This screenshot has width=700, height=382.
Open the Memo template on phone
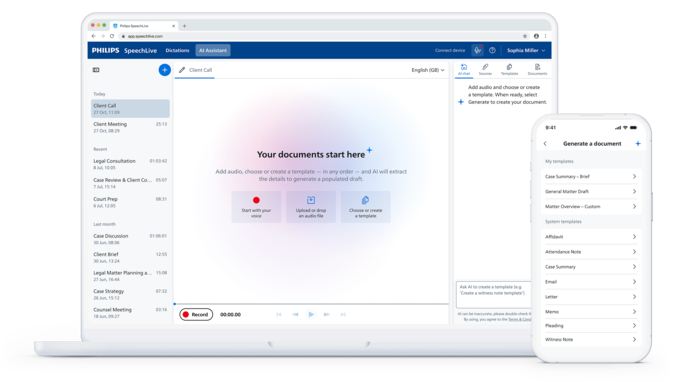591,311
